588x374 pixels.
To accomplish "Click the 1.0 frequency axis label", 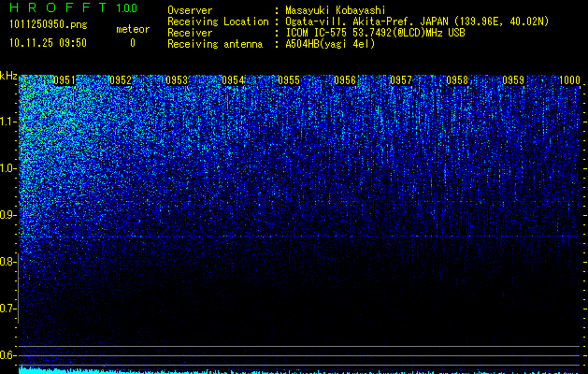I will coord(8,168).
